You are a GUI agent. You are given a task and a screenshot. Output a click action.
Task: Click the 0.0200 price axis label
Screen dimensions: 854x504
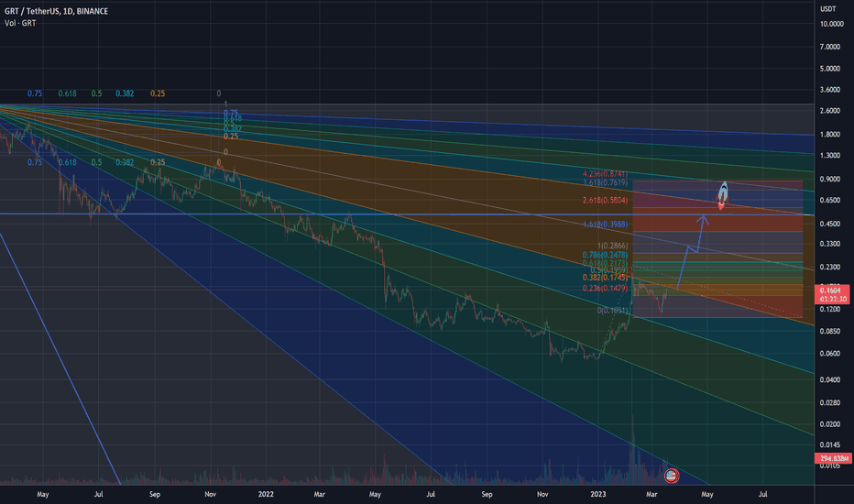coord(830,424)
